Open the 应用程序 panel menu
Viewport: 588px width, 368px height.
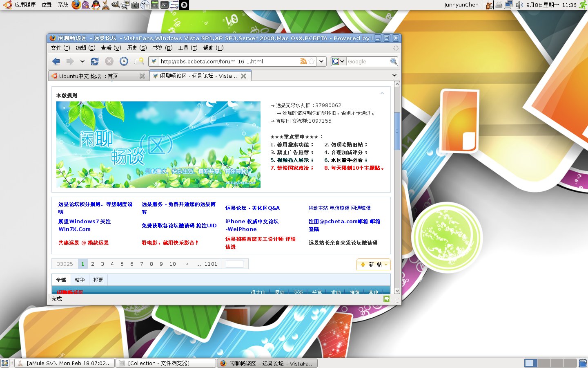[25, 5]
